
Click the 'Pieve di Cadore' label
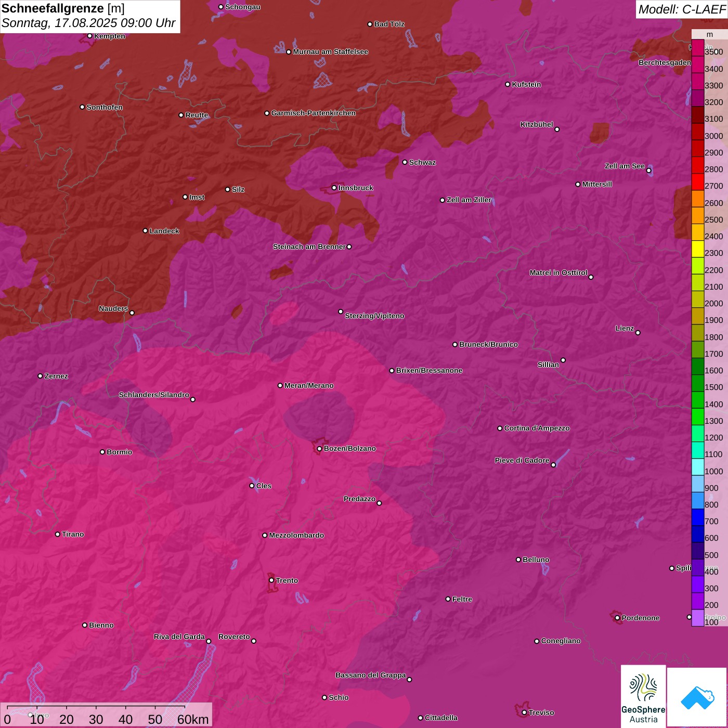coord(522,460)
